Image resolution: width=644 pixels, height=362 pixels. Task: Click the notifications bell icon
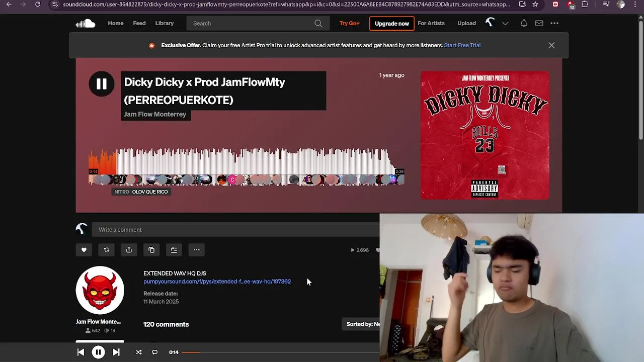(x=524, y=23)
